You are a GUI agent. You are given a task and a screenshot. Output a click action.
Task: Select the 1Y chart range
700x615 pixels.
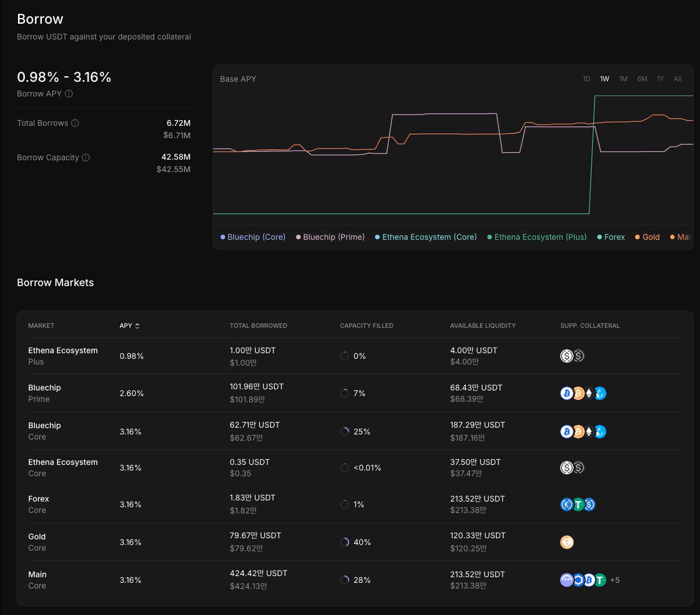coord(661,79)
